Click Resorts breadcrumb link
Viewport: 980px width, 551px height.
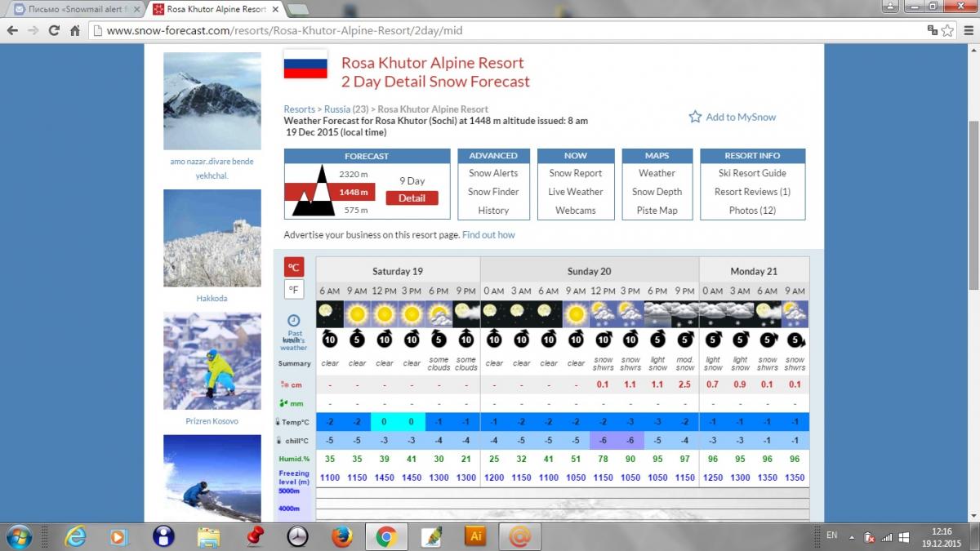click(299, 109)
